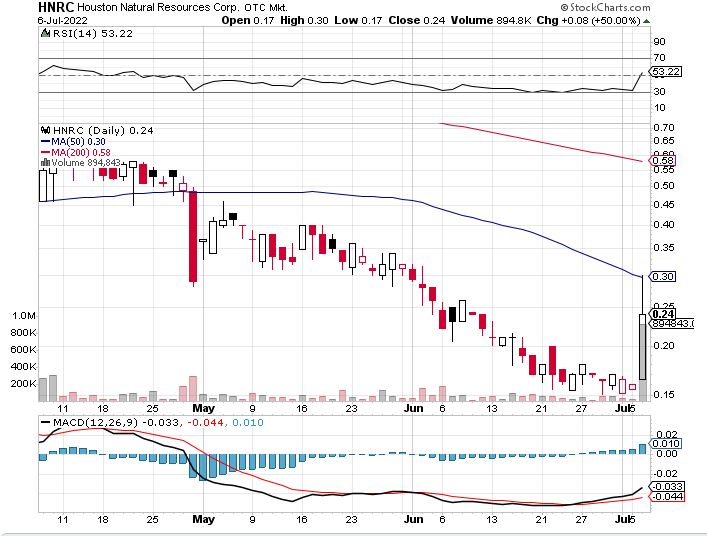The height and width of the screenshot is (536, 707).
Task: Click the May label on the price chart date axis
Action: tap(203, 408)
